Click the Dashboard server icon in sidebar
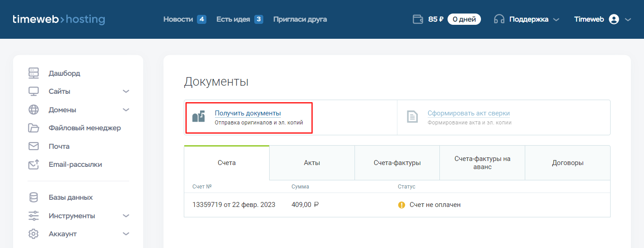This screenshot has height=248, width=644. point(34,73)
